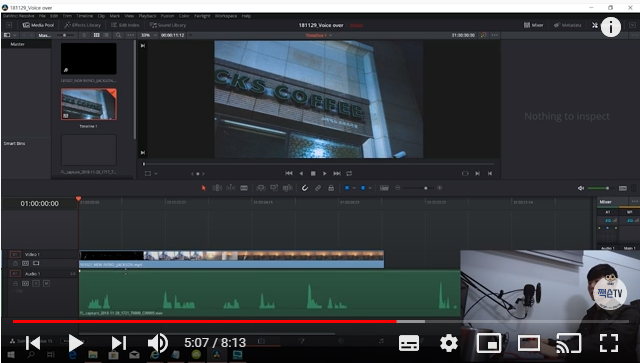Toggle the linked selection chain

point(318,188)
